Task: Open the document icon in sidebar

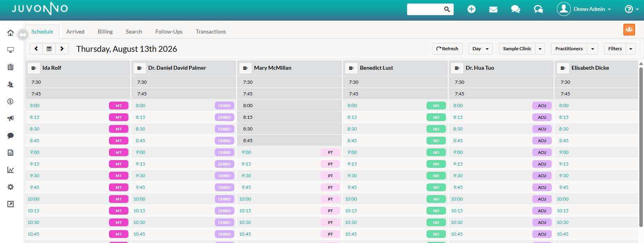Action: 11,153
